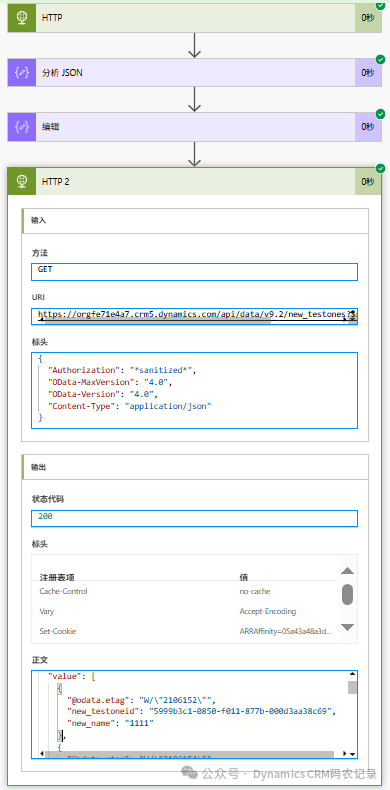Click the horizontal scrollbar in 正文 box
Viewport: 390px width, 790px height.
(x=189, y=754)
